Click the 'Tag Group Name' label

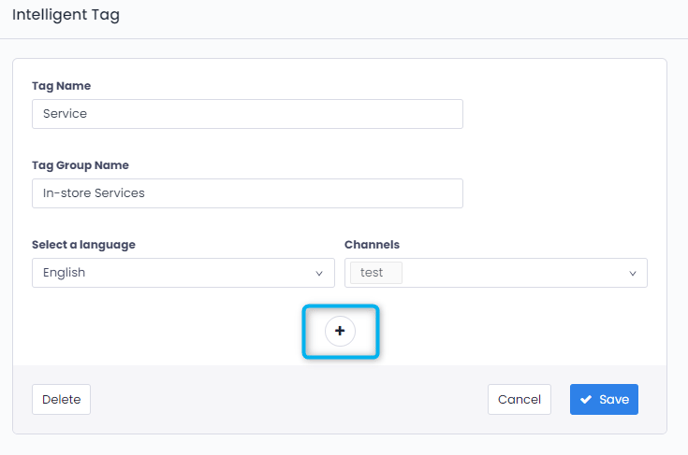tap(80, 165)
